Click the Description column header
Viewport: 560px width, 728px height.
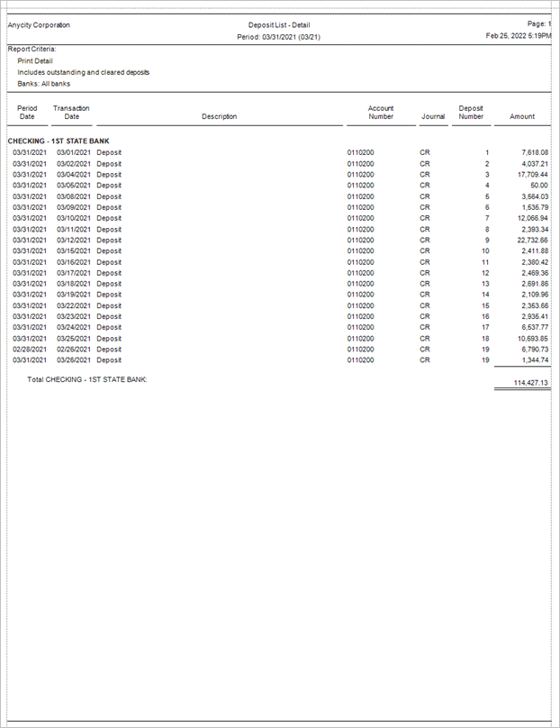point(220,116)
